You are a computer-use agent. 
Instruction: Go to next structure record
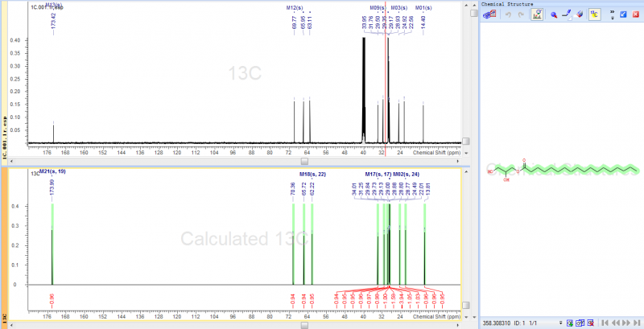[x=626, y=323]
